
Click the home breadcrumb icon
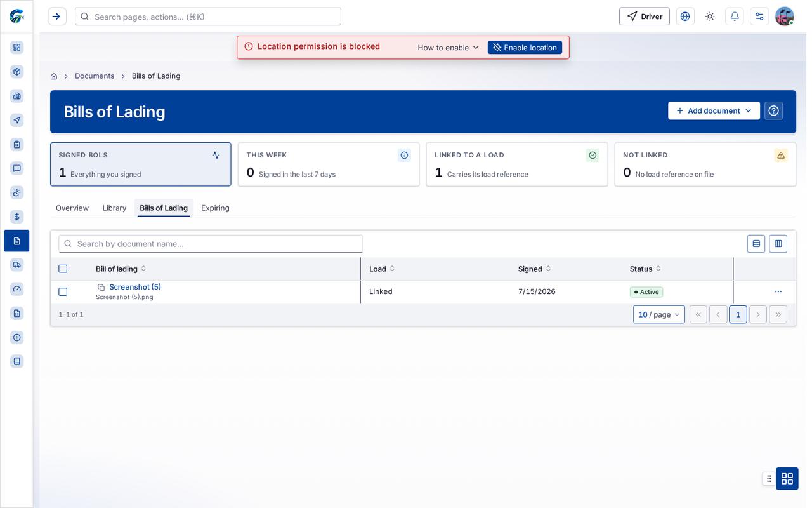coord(54,76)
